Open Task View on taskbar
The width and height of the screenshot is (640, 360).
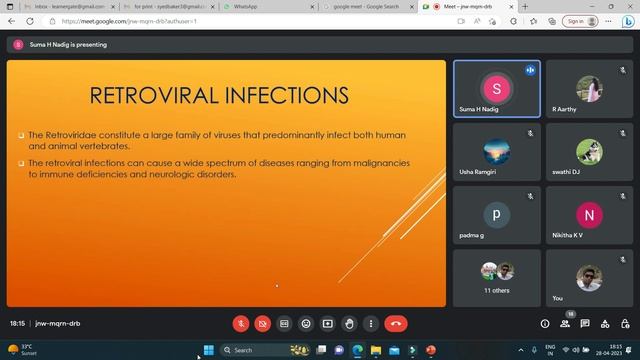tap(321, 350)
